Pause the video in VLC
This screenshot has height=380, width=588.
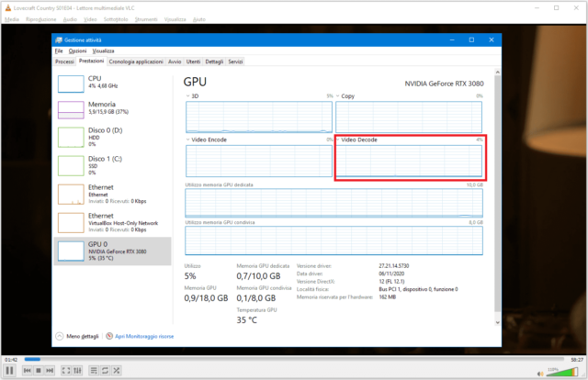10,370
